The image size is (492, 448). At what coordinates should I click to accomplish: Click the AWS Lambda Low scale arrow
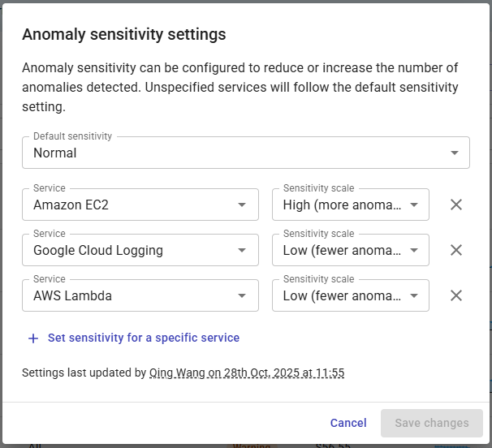tap(414, 296)
